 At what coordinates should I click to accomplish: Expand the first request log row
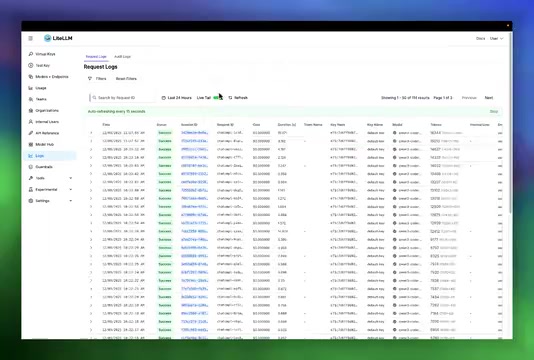point(91,133)
